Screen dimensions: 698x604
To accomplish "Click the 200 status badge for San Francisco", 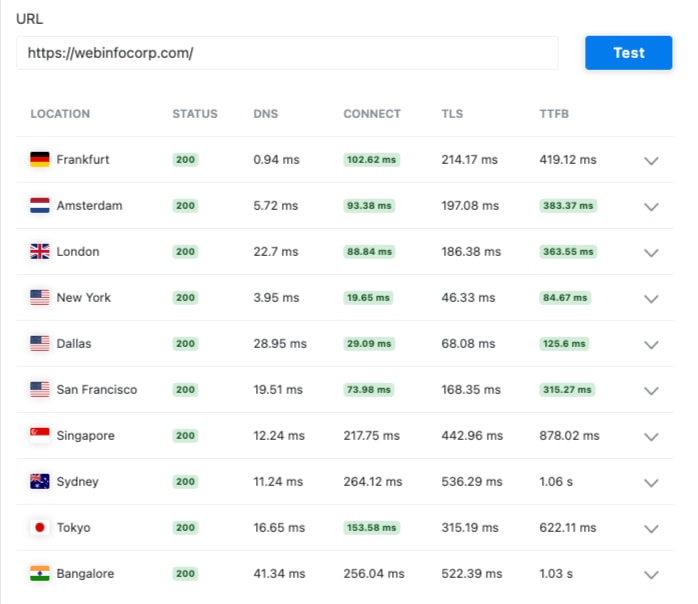I will (x=185, y=389).
